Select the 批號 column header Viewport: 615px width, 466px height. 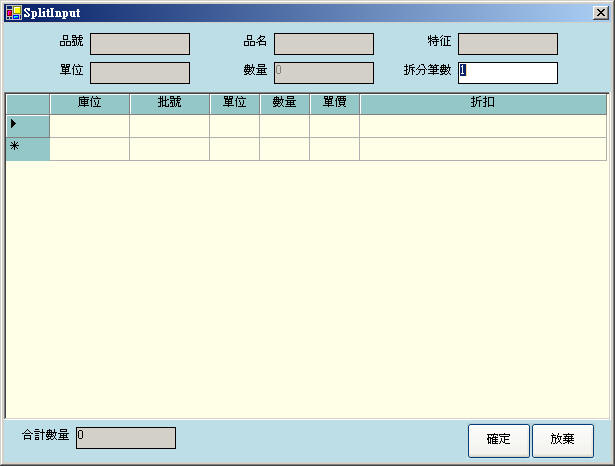169,104
